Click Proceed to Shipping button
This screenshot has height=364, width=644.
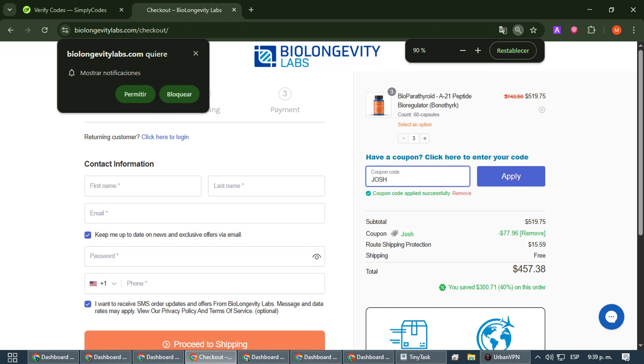204,340
